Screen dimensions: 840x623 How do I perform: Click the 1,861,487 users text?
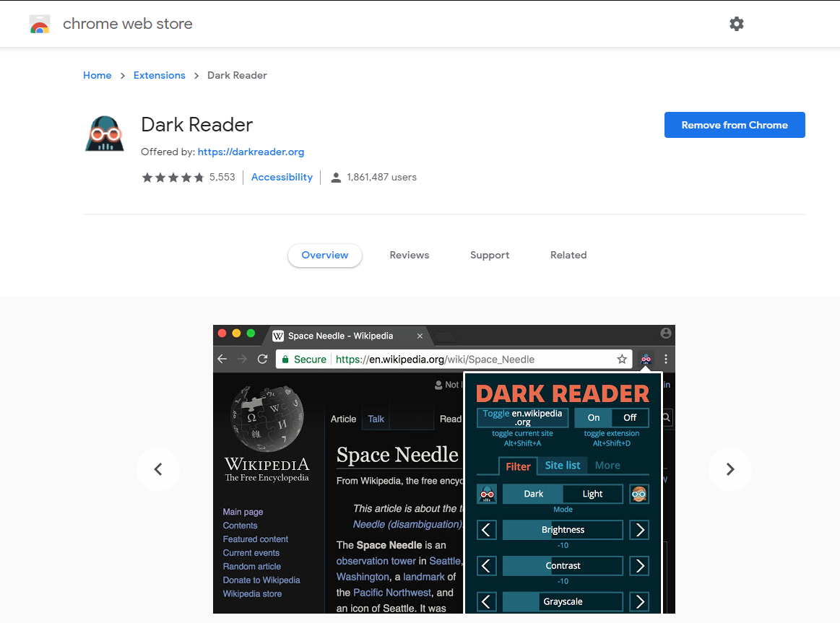381,177
